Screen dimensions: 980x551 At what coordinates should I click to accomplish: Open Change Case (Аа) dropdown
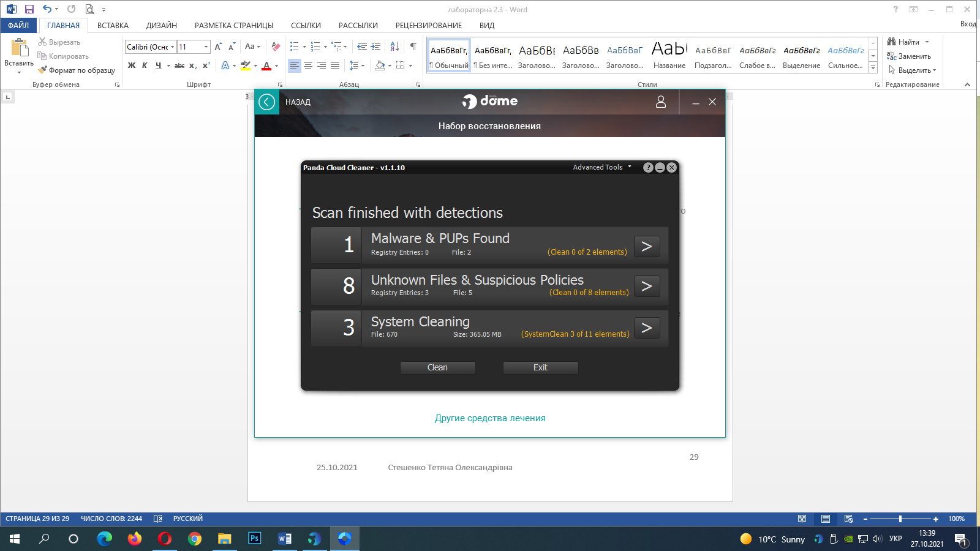[252, 47]
